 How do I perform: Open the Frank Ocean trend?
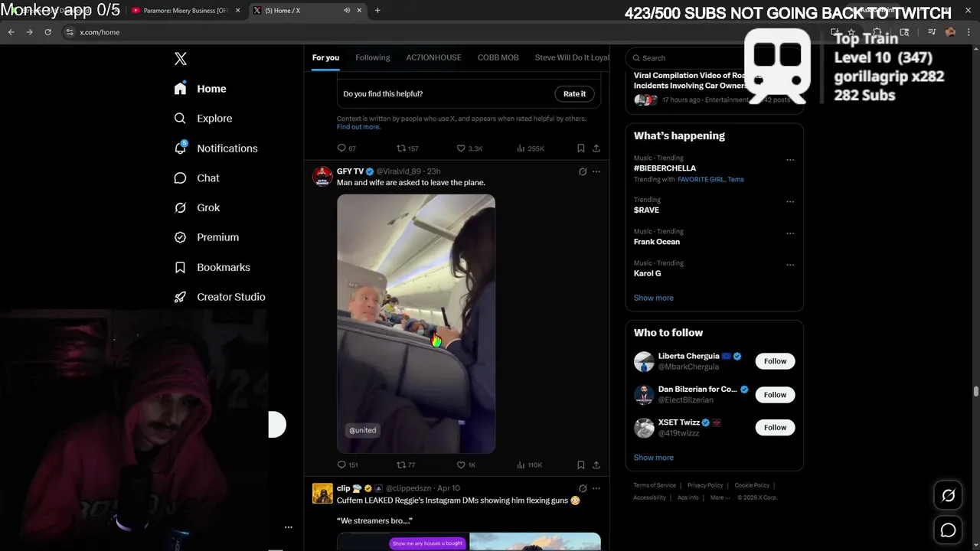657,242
